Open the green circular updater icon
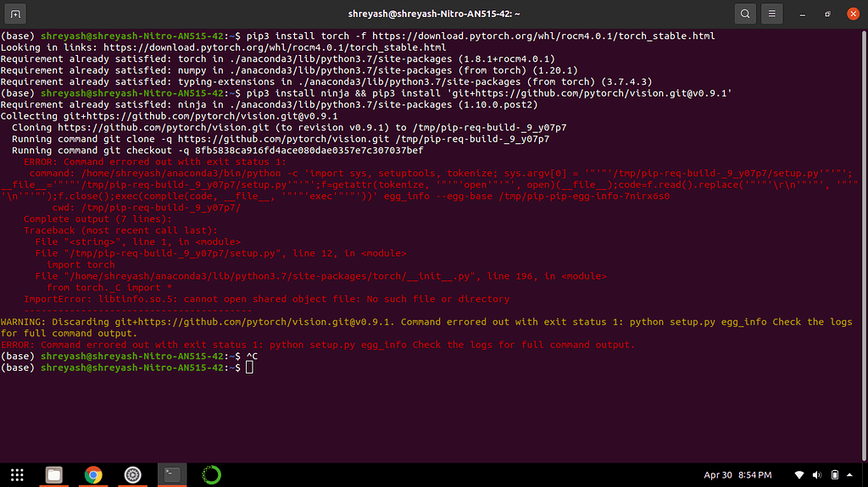The image size is (868, 487). [211, 474]
